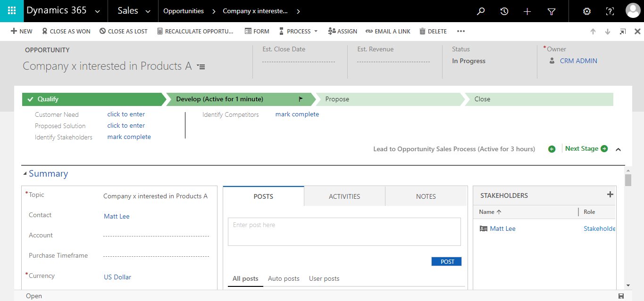Click the help question mark icon

tap(610, 11)
